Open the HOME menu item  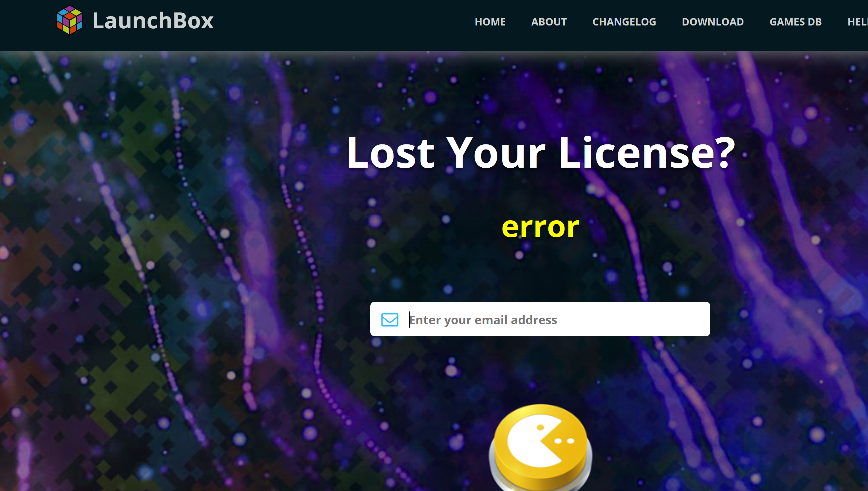(x=490, y=22)
